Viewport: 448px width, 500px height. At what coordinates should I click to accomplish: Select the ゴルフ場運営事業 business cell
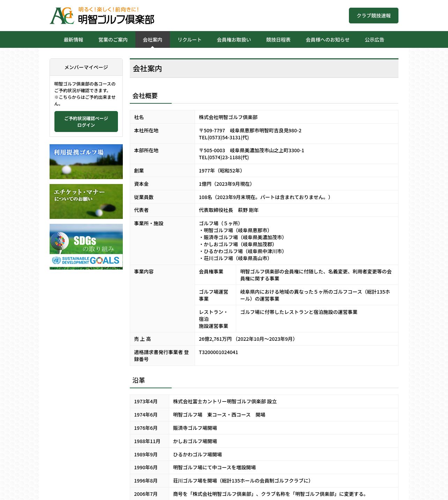point(215,295)
